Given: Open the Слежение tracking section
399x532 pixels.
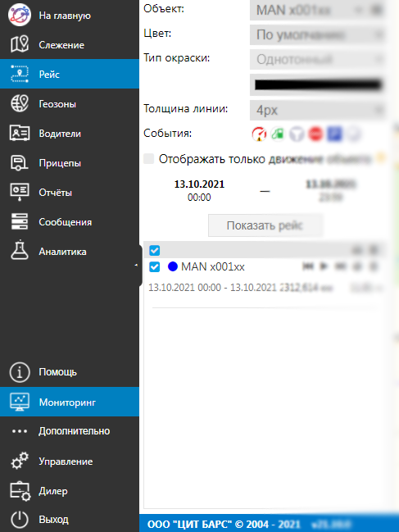Looking at the screenshot, I should 70,45.
